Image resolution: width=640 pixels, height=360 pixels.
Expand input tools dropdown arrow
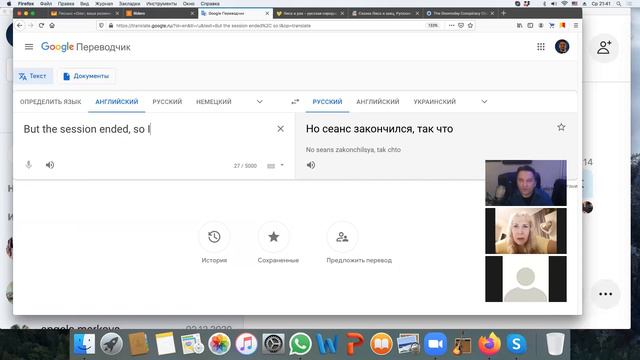click(x=282, y=165)
